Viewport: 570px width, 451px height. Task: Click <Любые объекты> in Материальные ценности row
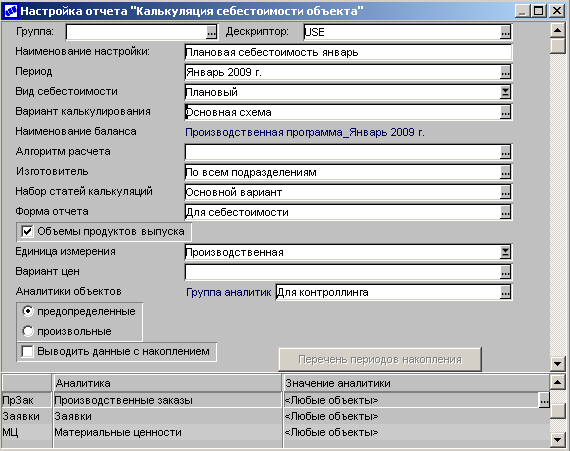tap(416, 432)
